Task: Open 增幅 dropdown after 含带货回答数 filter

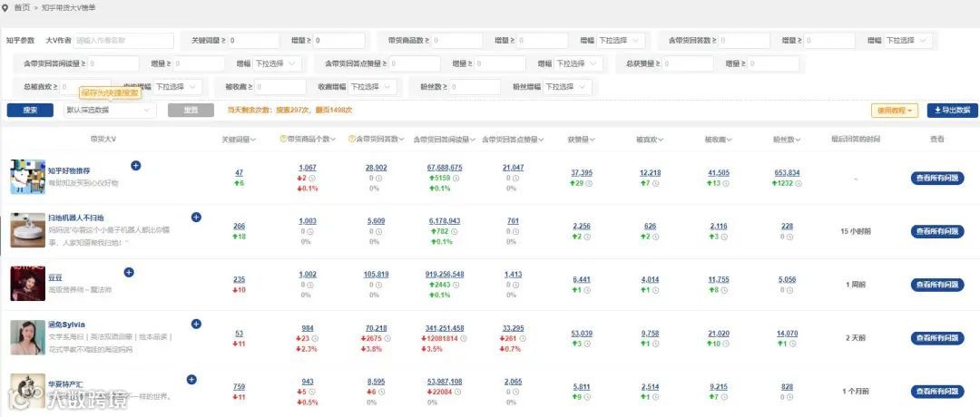Action: pos(907,41)
